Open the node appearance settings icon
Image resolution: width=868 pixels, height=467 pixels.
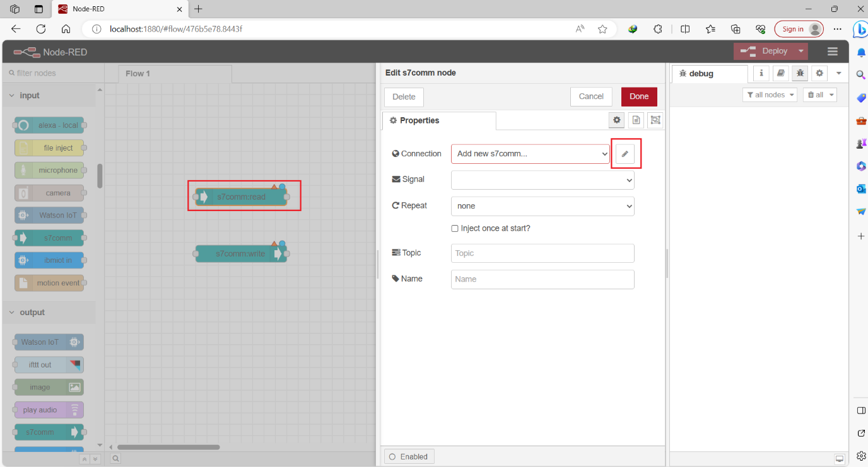click(x=655, y=120)
